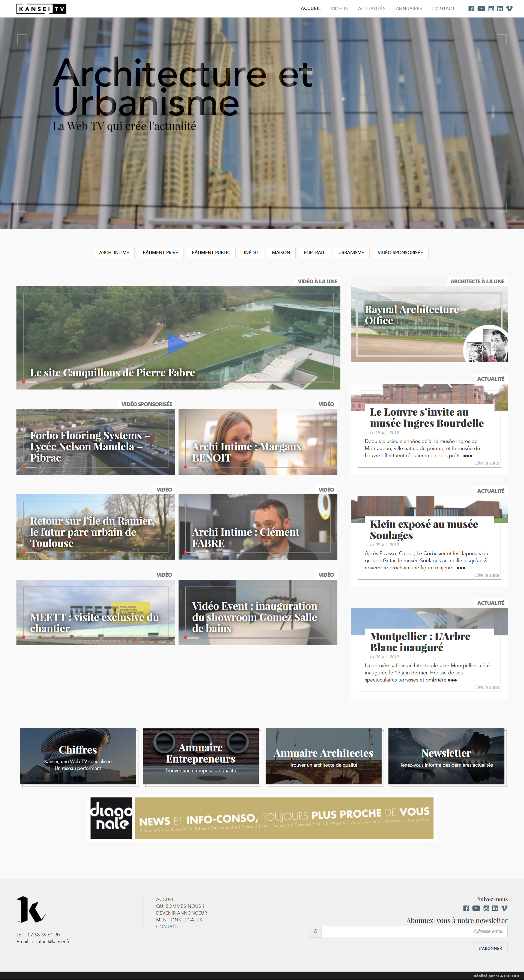Open the Annuaires menu item
This screenshot has width=524, height=980.
tap(409, 9)
